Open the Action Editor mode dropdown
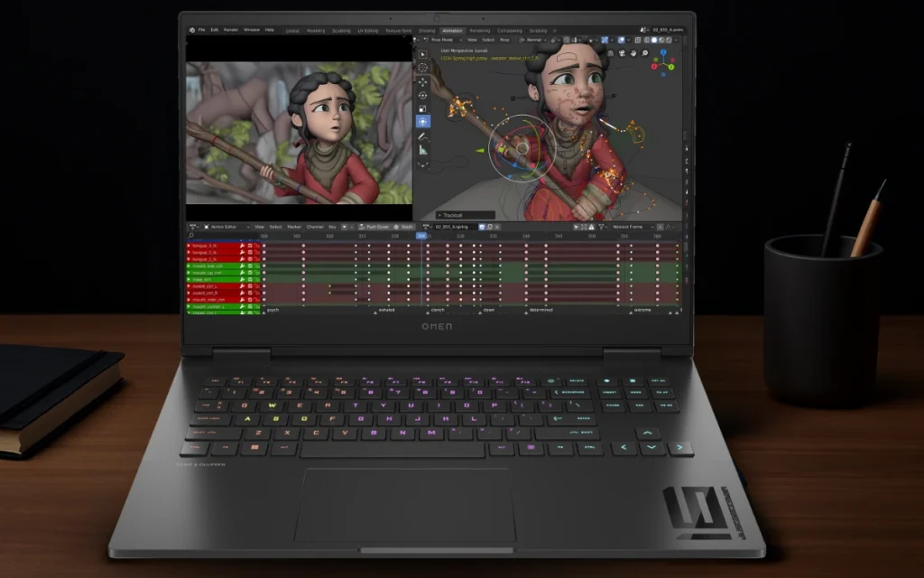Screen dimensions: 924x578 click(226, 227)
